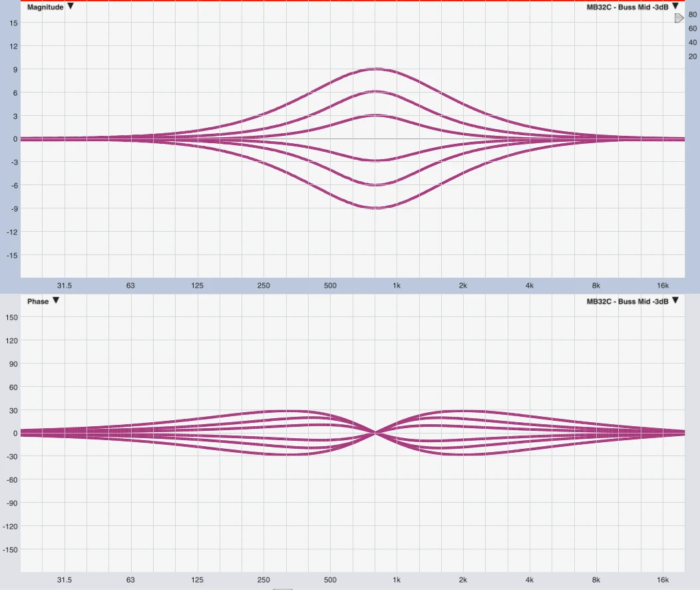Click the 80 mark on coherence scale

click(x=692, y=14)
